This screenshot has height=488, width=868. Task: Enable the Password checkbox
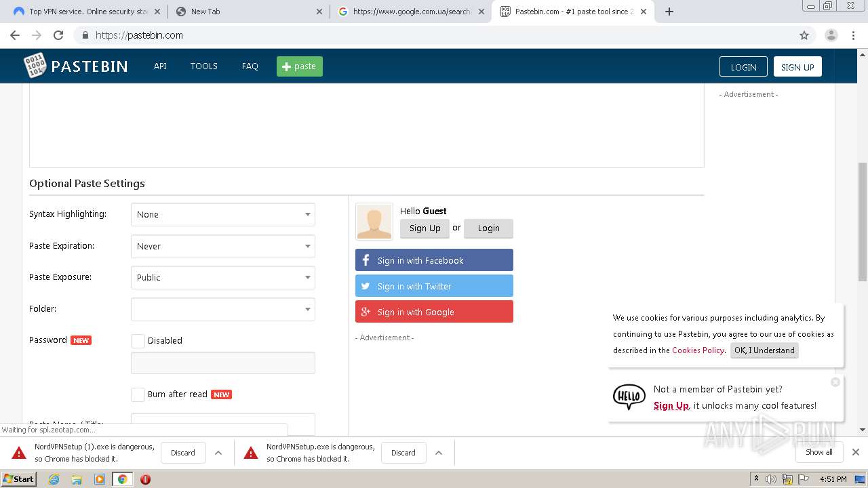click(138, 341)
